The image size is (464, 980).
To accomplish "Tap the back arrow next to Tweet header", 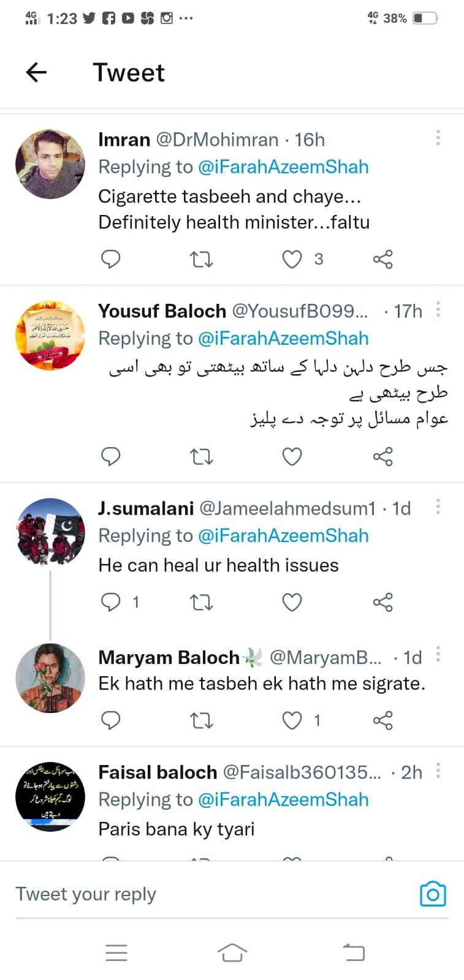I will pyautogui.click(x=36, y=72).
